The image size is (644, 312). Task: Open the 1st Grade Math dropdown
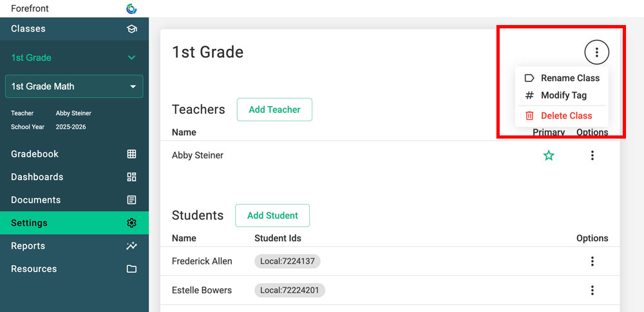(133, 86)
